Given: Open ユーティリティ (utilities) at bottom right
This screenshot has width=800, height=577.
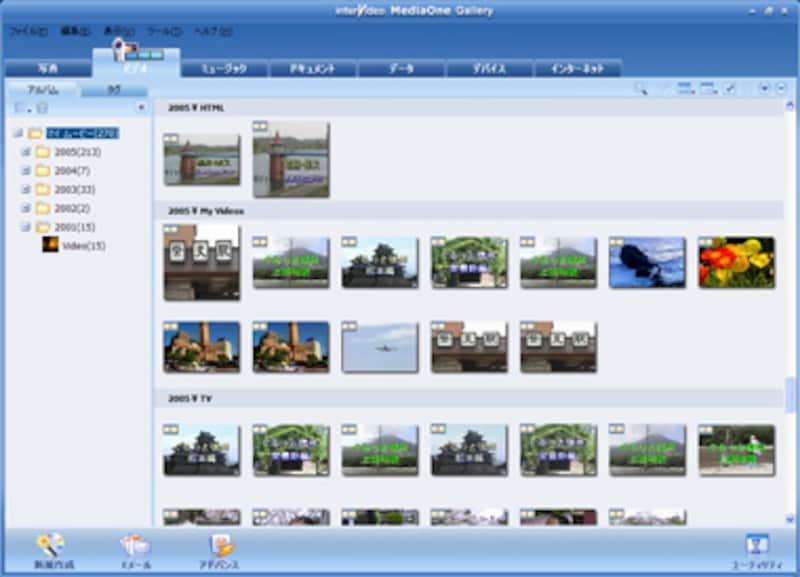Looking at the screenshot, I should 757,551.
